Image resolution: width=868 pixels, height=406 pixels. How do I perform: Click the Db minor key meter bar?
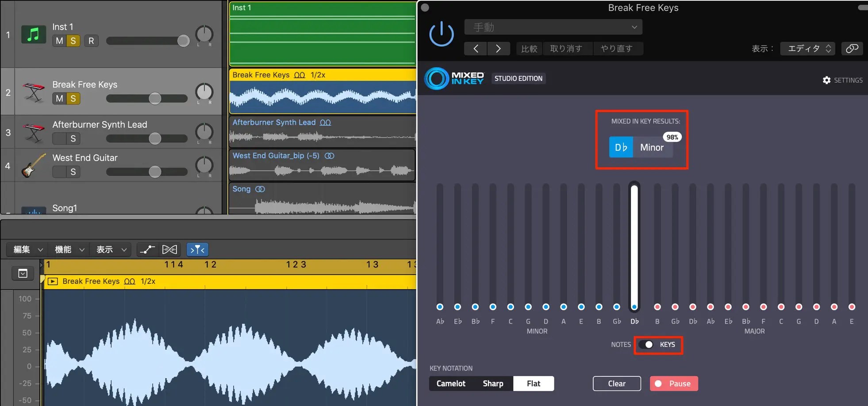pyautogui.click(x=634, y=246)
